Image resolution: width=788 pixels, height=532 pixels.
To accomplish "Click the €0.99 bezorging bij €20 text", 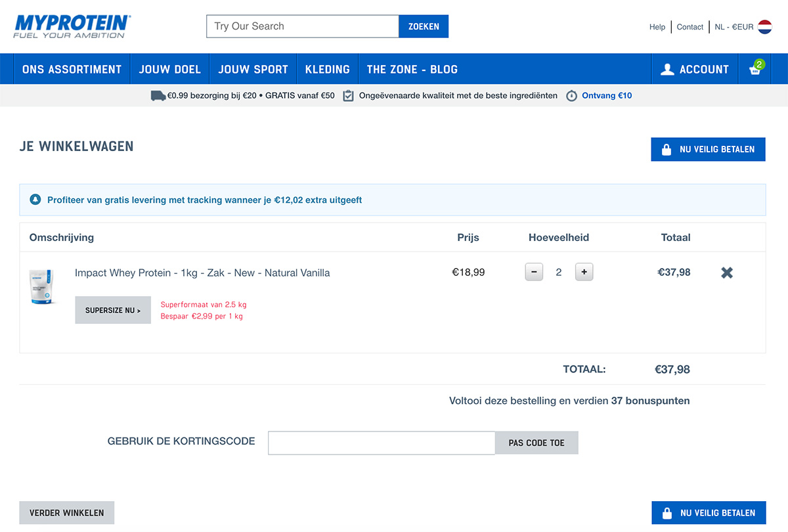I will (x=251, y=96).
